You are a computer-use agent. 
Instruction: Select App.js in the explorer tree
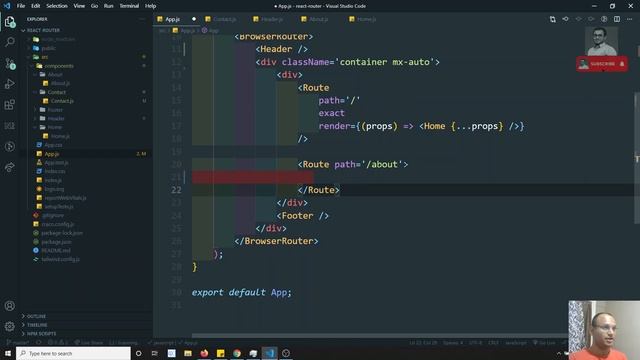51,154
